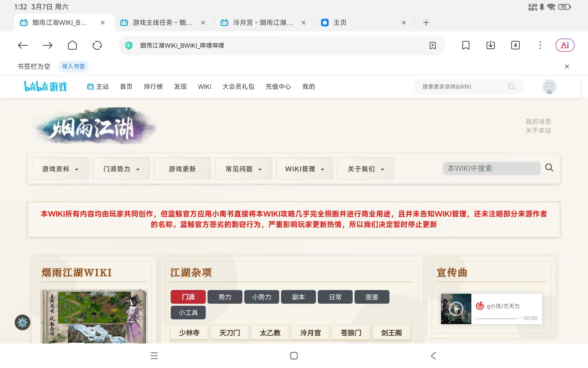Open the 少林寺 faction link
Image resolution: width=588 pixels, height=368 pixels.
pyautogui.click(x=189, y=333)
